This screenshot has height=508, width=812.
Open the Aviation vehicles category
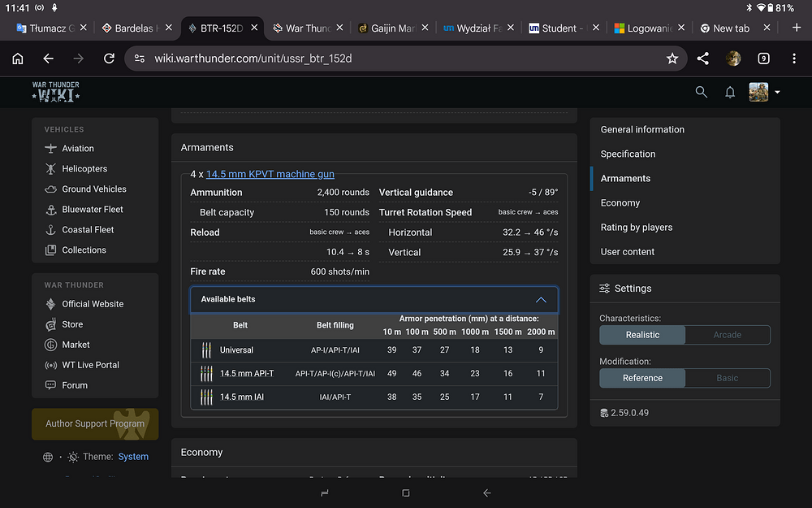tap(69, 148)
